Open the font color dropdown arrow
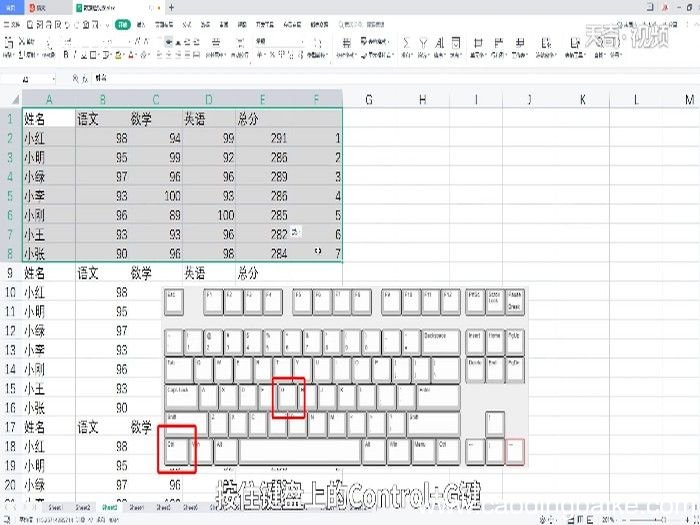700x525 pixels. (136, 55)
